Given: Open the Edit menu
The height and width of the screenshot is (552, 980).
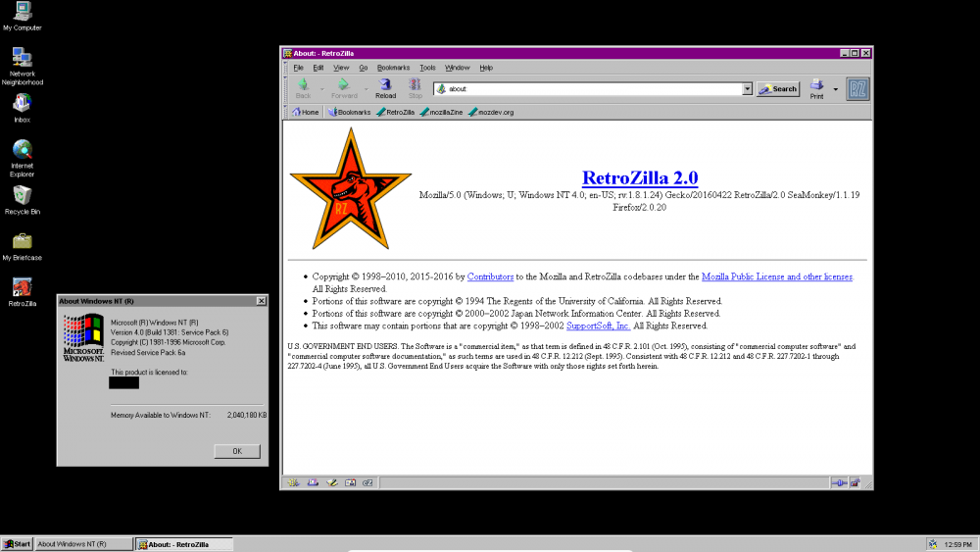Looking at the screenshot, I should coord(318,68).
